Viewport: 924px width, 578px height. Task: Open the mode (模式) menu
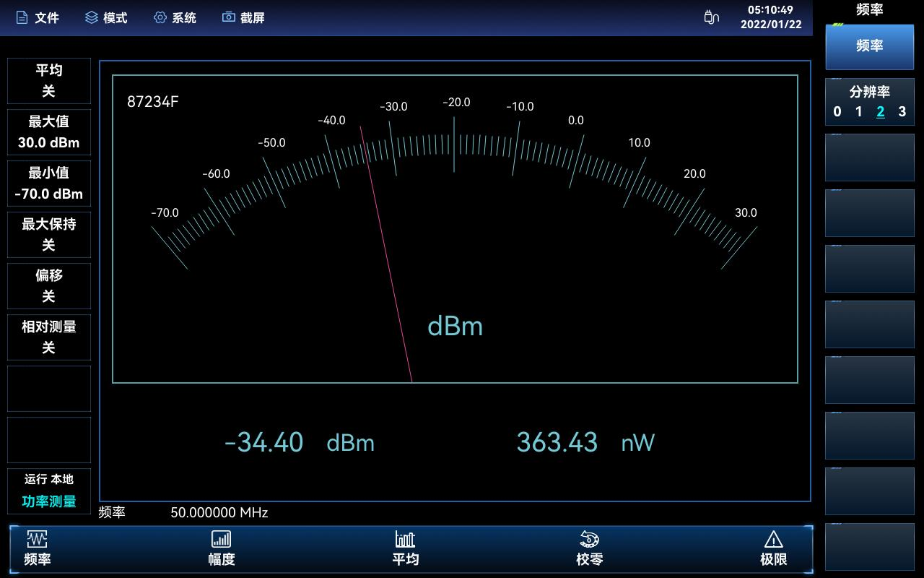106,17
